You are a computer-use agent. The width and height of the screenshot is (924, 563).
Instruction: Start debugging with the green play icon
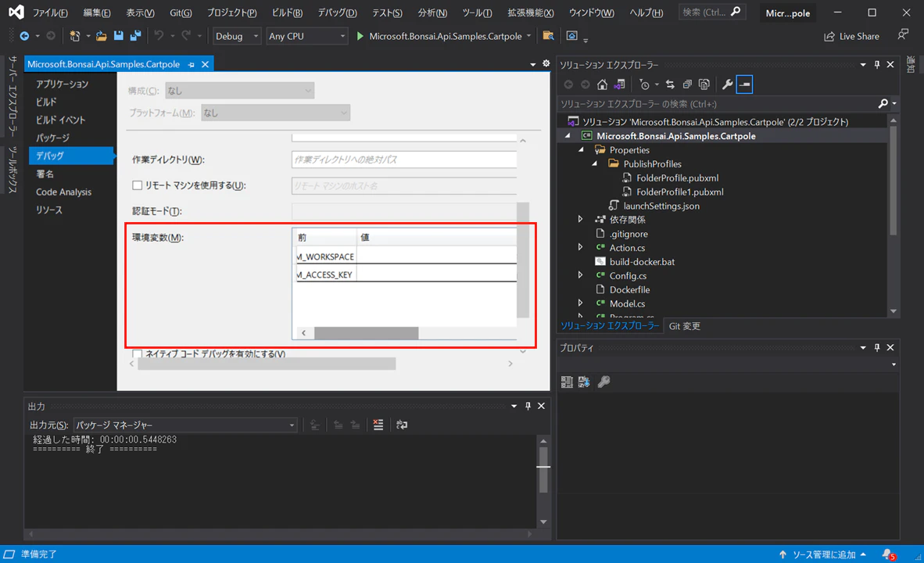(360, 36)
